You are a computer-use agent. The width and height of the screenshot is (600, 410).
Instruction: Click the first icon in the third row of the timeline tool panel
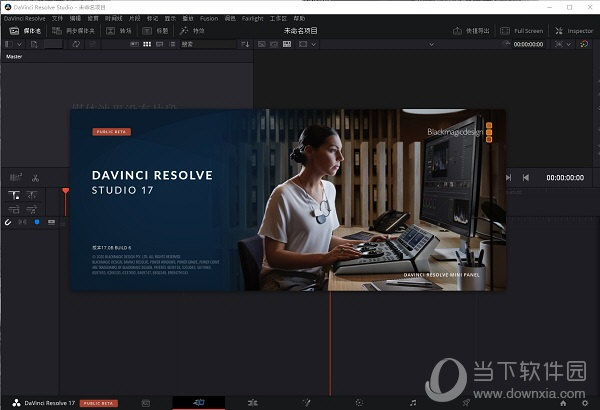pyautogui.click(x=14, y=209)
